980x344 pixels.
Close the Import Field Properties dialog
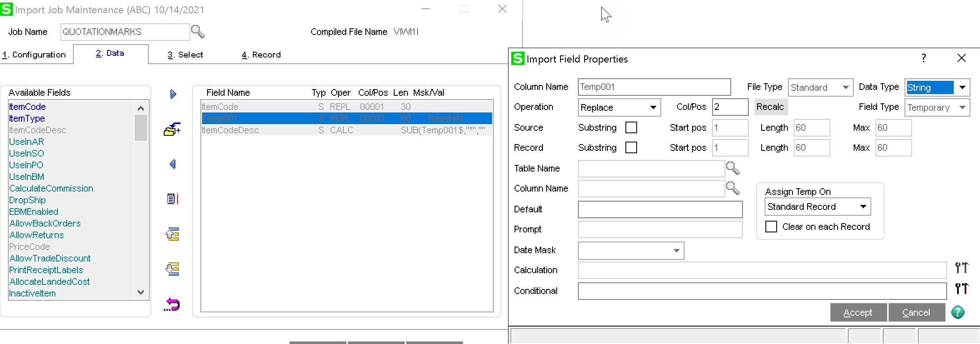tap(962, 58)
